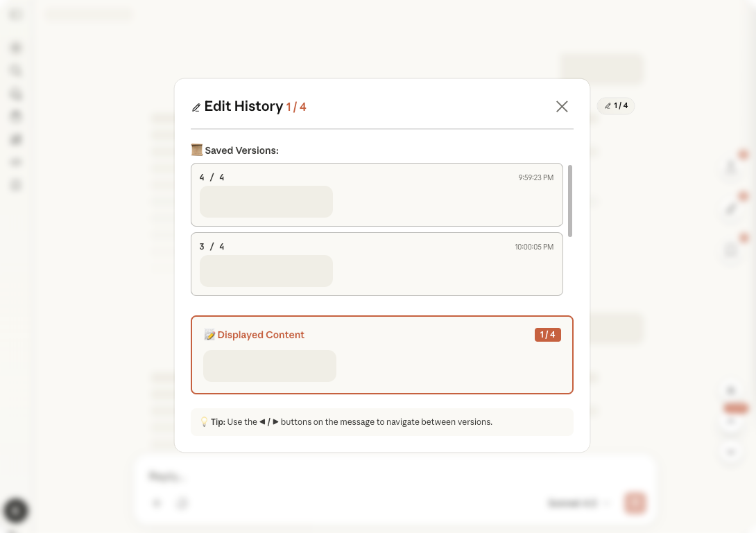Viewport: 756px width, 533px height.
Task: Toggle the sidebar with the top-left icon
Action: point(16,15)
